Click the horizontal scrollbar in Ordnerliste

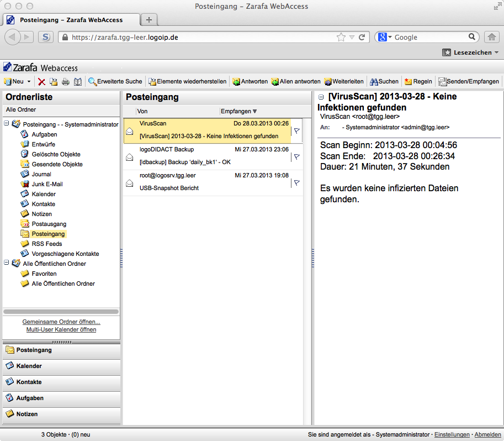(61, 312)
